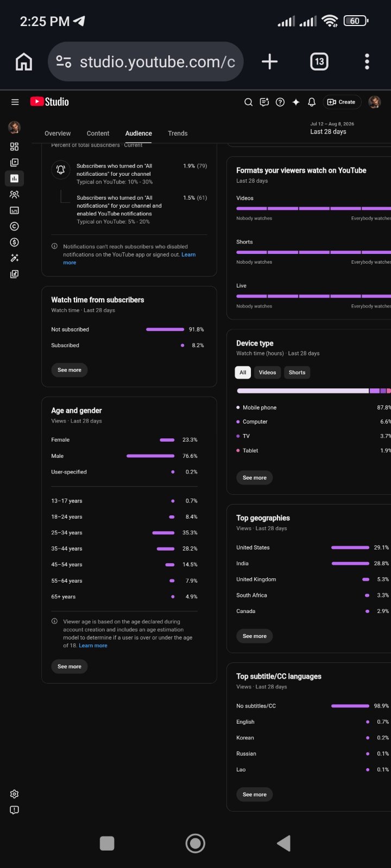Click the Device type stacked bar
This screenshot has height=868, width=391.
(x=314, y=391)
